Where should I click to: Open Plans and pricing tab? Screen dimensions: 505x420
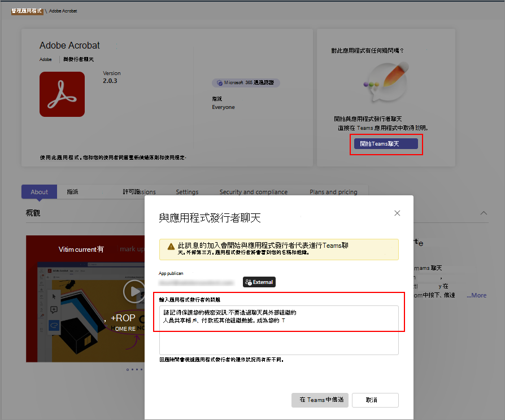click(333, 192)
